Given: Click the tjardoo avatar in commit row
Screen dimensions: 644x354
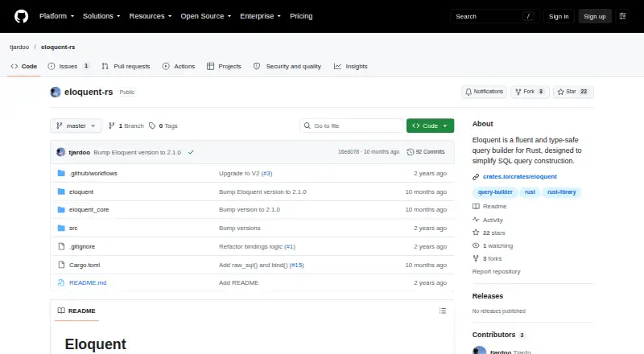Looking at the screenshot, I should coord(61,152).
